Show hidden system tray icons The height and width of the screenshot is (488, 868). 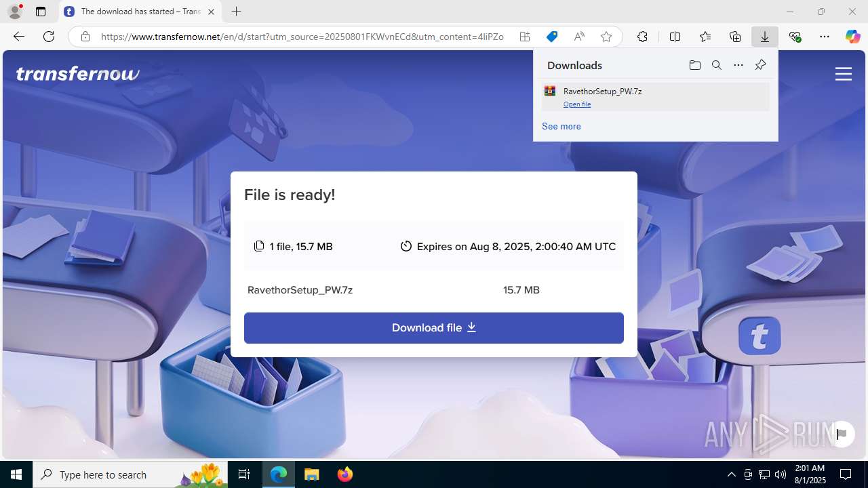(731, 474)
